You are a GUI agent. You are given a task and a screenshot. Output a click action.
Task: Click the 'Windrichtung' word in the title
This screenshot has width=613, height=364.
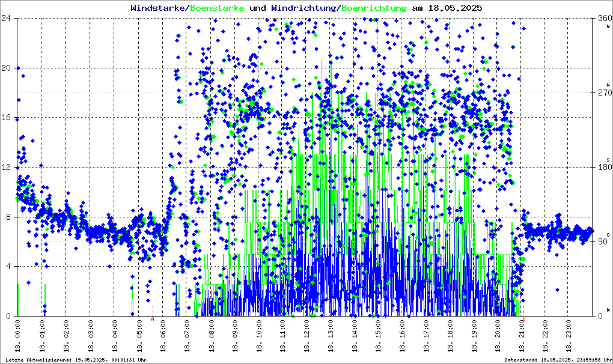coord(304,8)
